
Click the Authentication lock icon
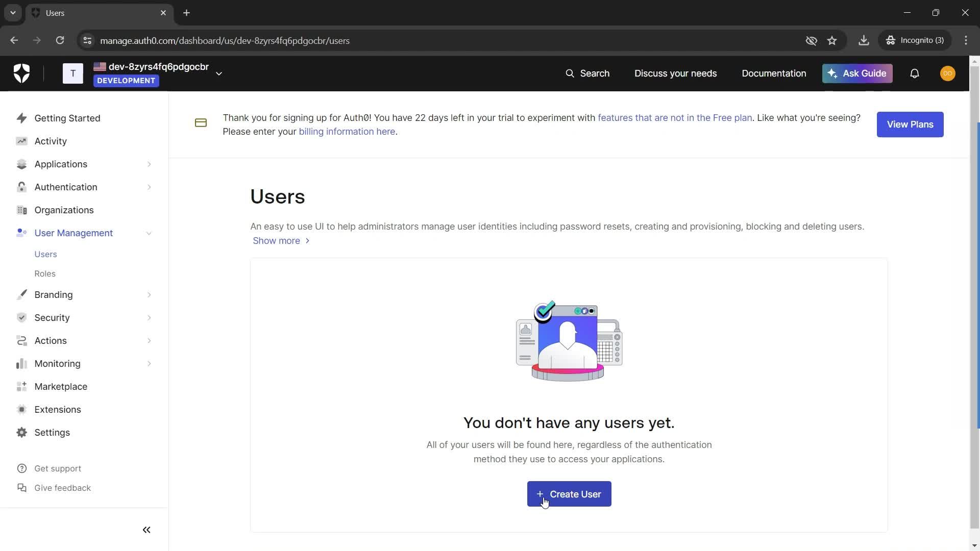(21, 187)
